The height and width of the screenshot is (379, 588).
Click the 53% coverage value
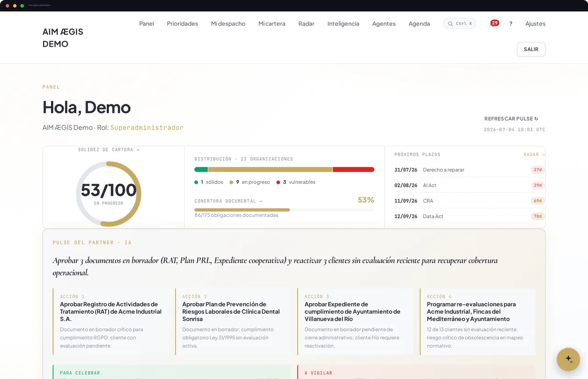click(x=366, y=200)
